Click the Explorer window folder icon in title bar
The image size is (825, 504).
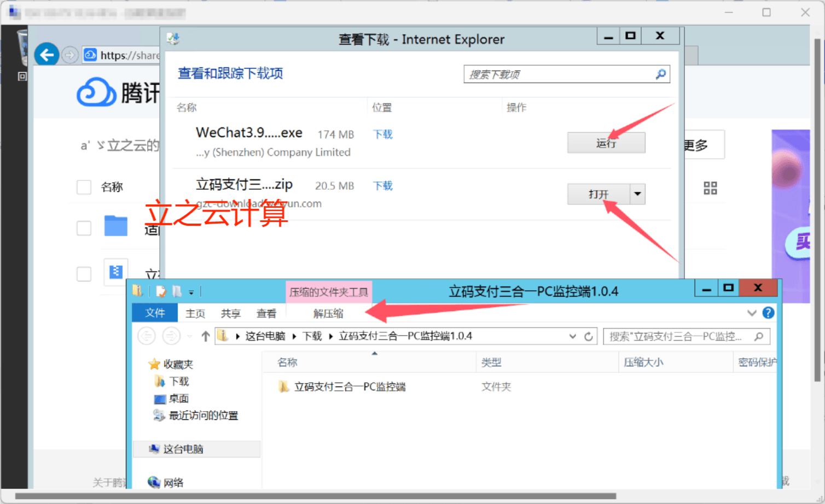click(137, 291)
